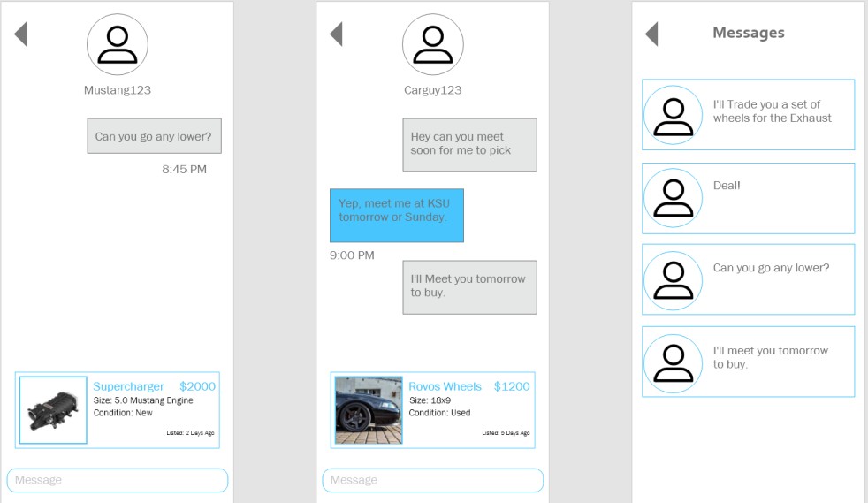Open the 'Deal!' conversation row
Image resolution: width=868 pixels, height=503 pixels.
pos(749,198)
